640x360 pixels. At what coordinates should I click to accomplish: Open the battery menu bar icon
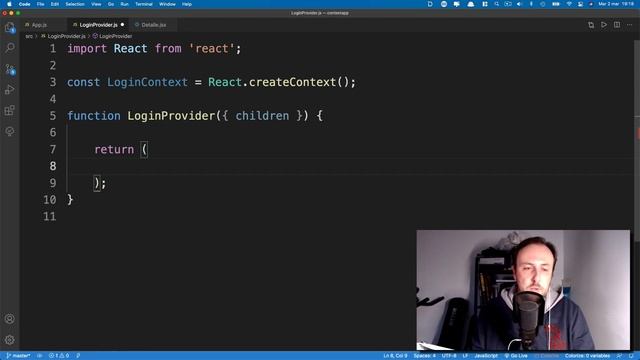[x=556, y=4]
